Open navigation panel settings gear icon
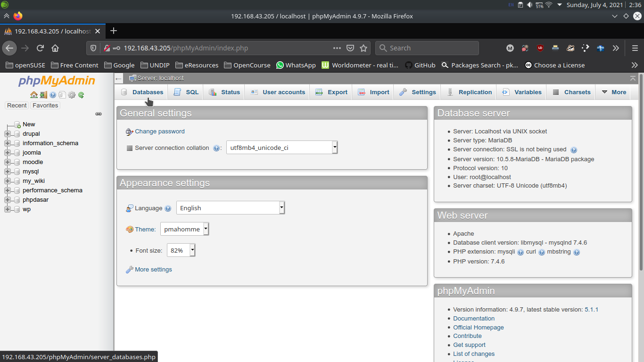The width and height of the screenshot is (644, 362). [x=72, y=95]
